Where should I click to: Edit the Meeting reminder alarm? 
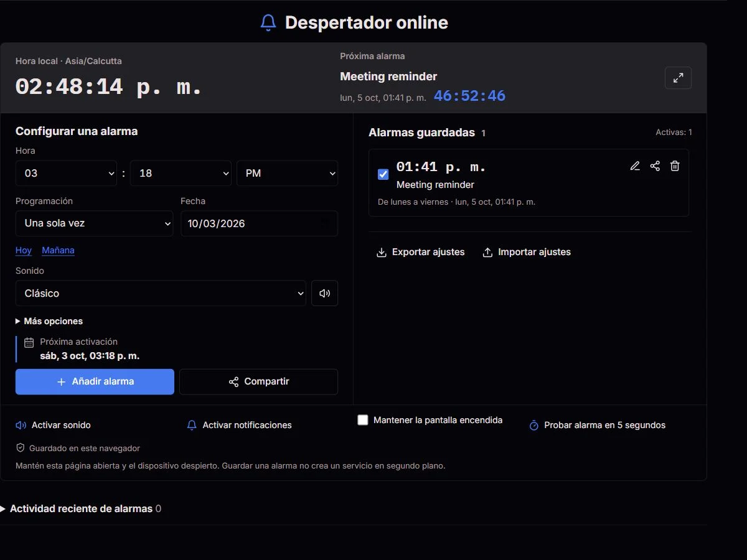[635, 166]
